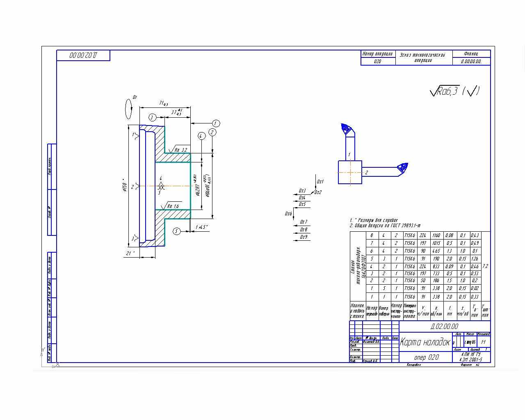Click the upright 'Д.02.00.00' designation above the title
This screenshot has width=525, height=420.
(444, 326)
